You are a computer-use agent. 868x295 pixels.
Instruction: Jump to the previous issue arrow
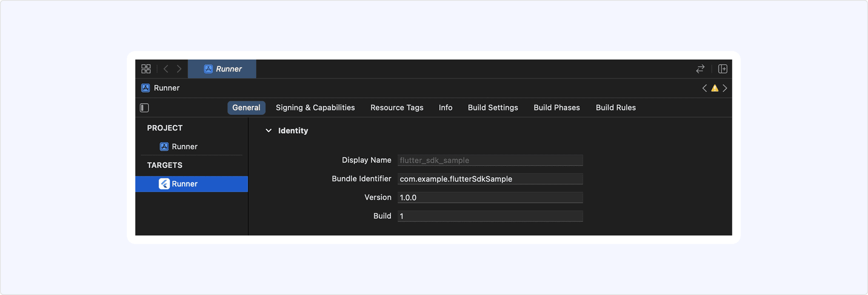704,88
